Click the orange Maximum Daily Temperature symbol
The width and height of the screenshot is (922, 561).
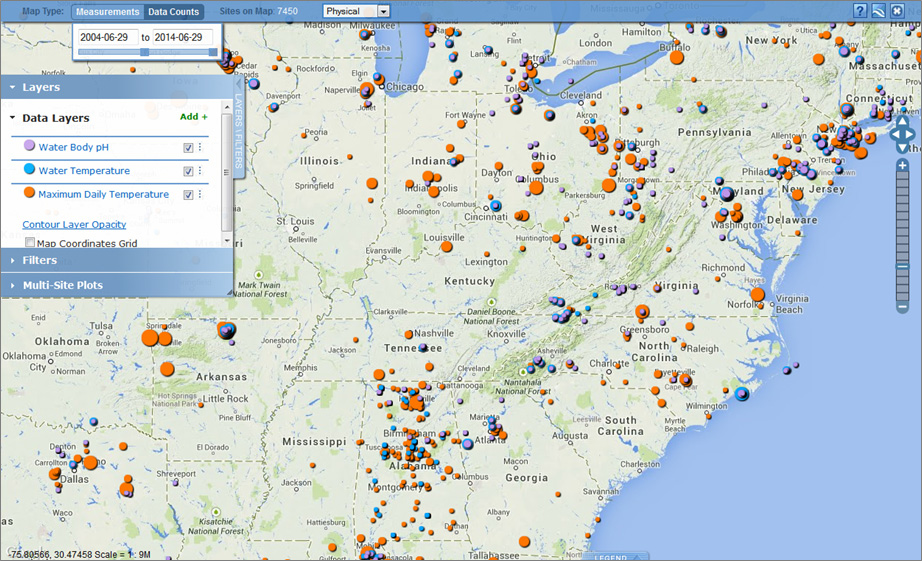[29, 192]
